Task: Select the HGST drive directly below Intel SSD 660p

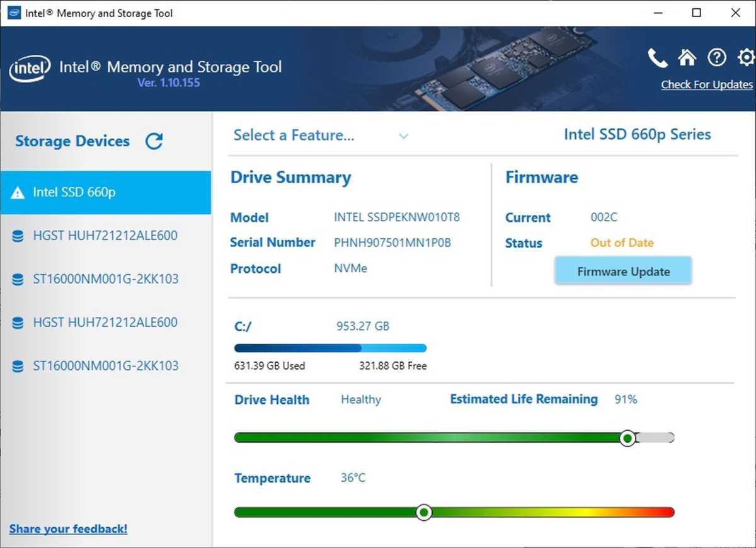Action: pyautogui.click(x=106, y=236)
